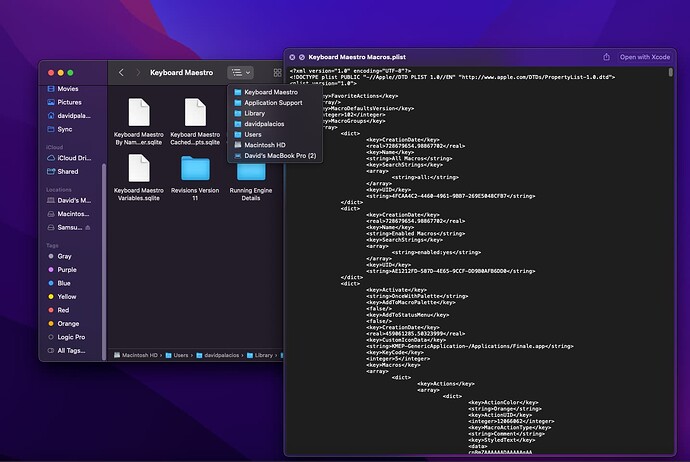
Task: Click the Keyboard Maestro Finder window title
Action: point(181,73)
